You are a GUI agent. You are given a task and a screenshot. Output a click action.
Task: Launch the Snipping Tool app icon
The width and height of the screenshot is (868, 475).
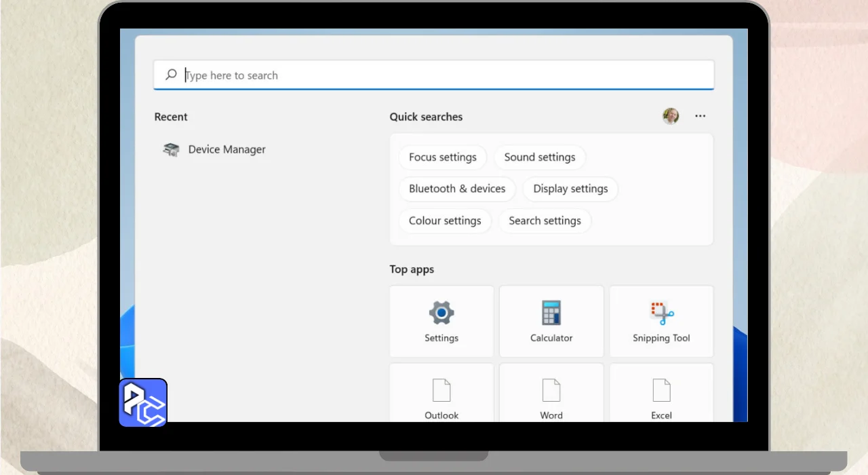pos(661,313)
